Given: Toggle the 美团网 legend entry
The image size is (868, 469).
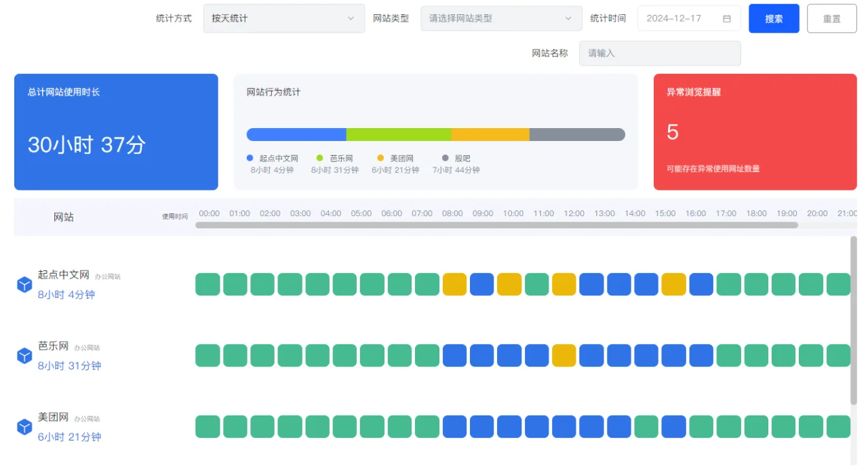Looking at the screenshot, I should click(397, 158).
